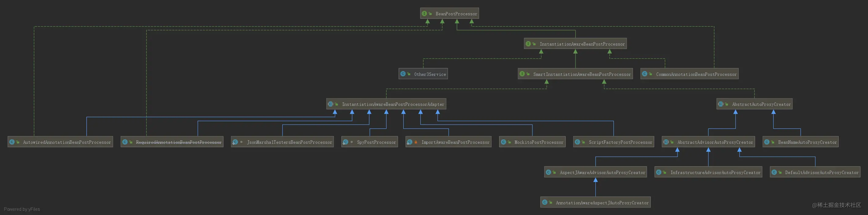The height and width of the screenshot is (215, 868).
Task: Select the JsonMarshalTestersBeanPostProcessor node
Action: point(282,142)
